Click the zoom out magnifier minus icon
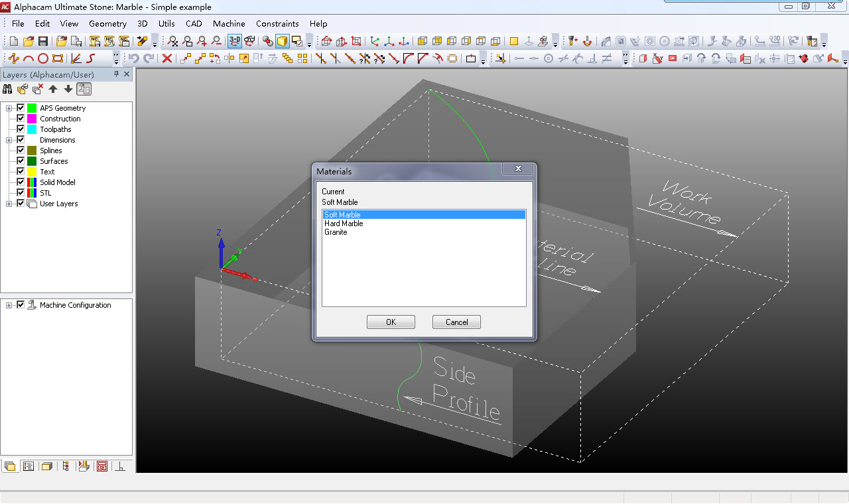Image resolution: width=849 pixels, height=504 pixels. (x=216, y=41)
